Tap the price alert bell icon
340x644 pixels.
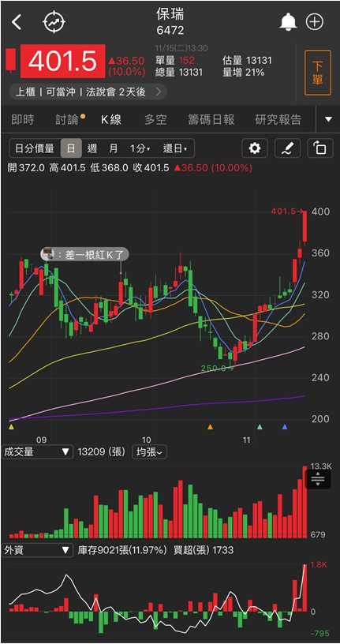(288, 22)
